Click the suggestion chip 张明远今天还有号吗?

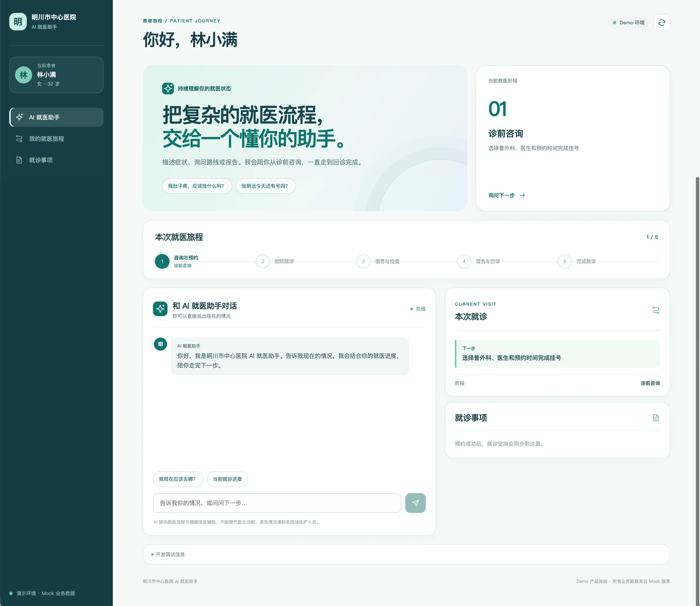point(266,186)
